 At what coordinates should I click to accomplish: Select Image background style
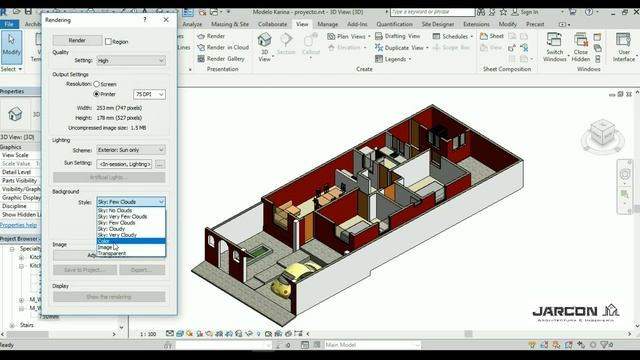131,247
